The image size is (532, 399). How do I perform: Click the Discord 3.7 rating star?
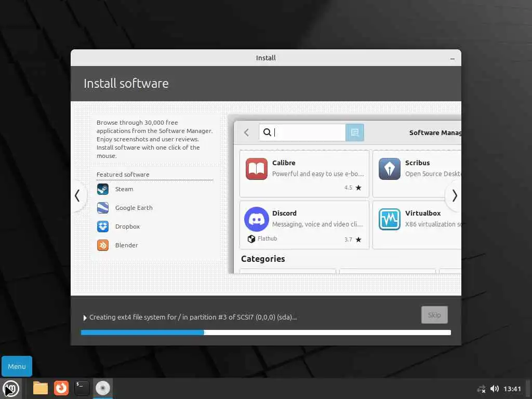pos(358,240)
